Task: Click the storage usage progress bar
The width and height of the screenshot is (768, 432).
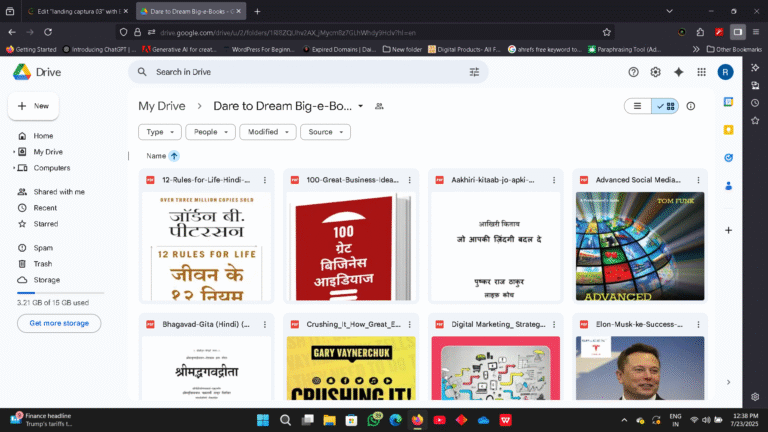Action: click(60, 292)
